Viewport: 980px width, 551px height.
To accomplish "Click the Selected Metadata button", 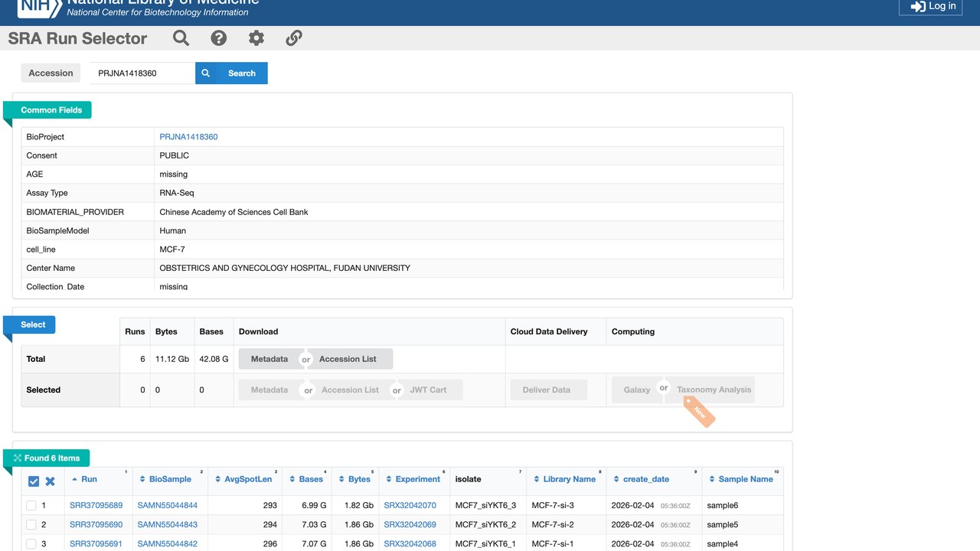I will click(x=269, y=390).
